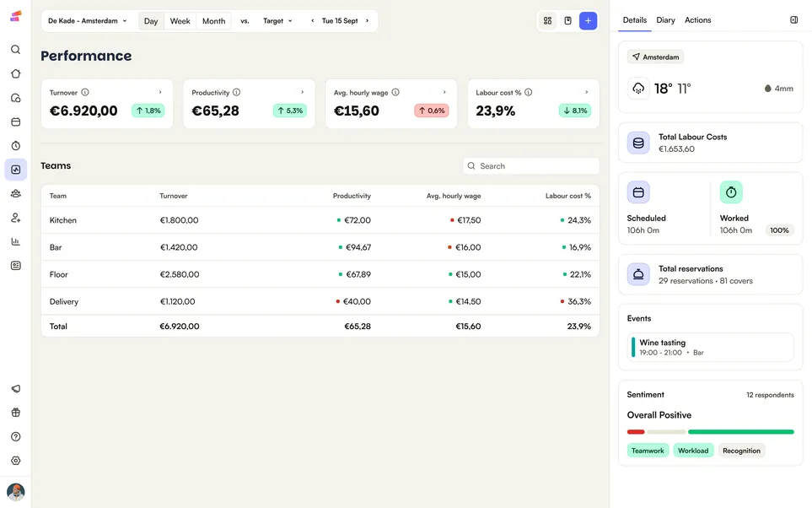812x508 pixels.
Task: Switch to the Actions tab
Action: click(697, 19)
